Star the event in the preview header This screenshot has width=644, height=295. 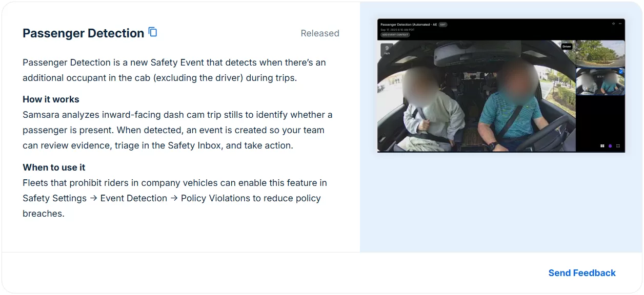613,24
